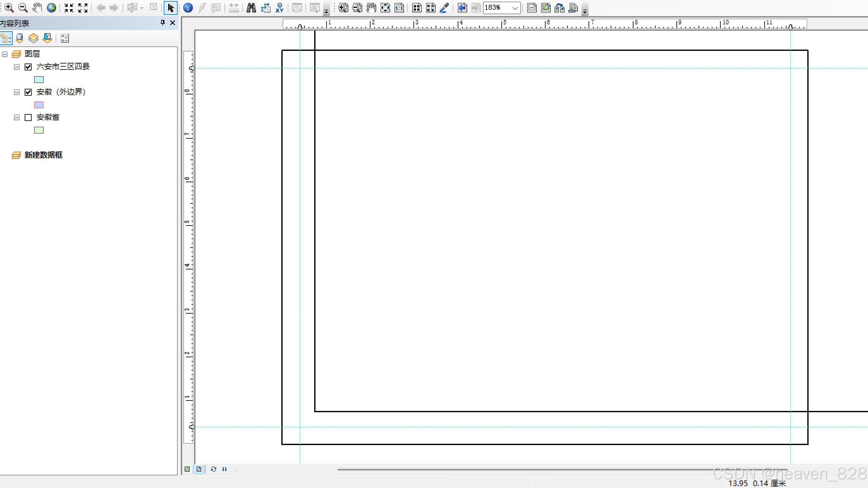Pause drawing with the pause icon
Viewport: 868px width, 488px height.
click(224, 469)
